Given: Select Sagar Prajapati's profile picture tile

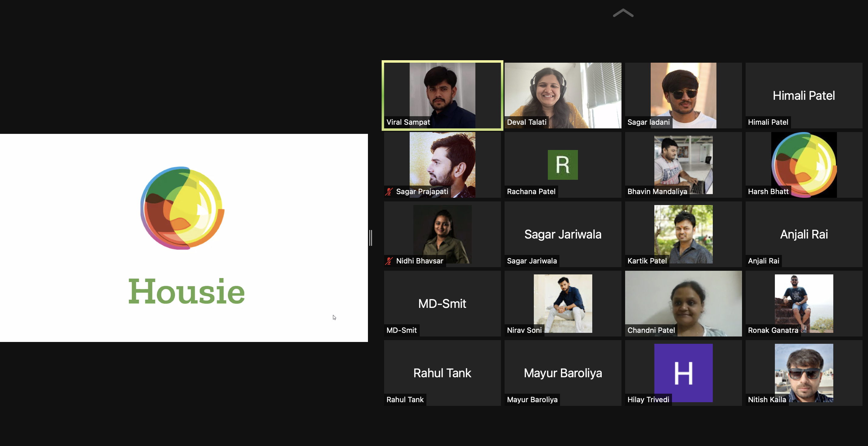Looking at the screenshot, I should point(443,165).
